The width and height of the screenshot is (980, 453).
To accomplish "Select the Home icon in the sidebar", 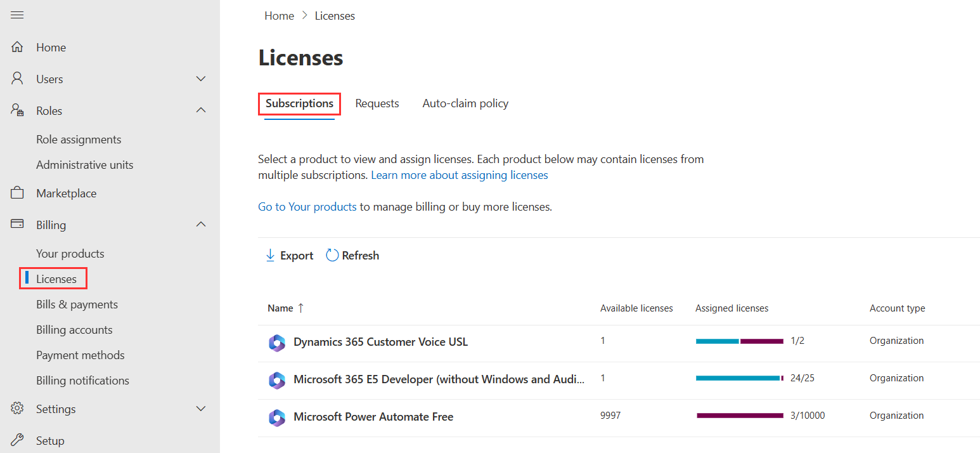I will (17, 46).
